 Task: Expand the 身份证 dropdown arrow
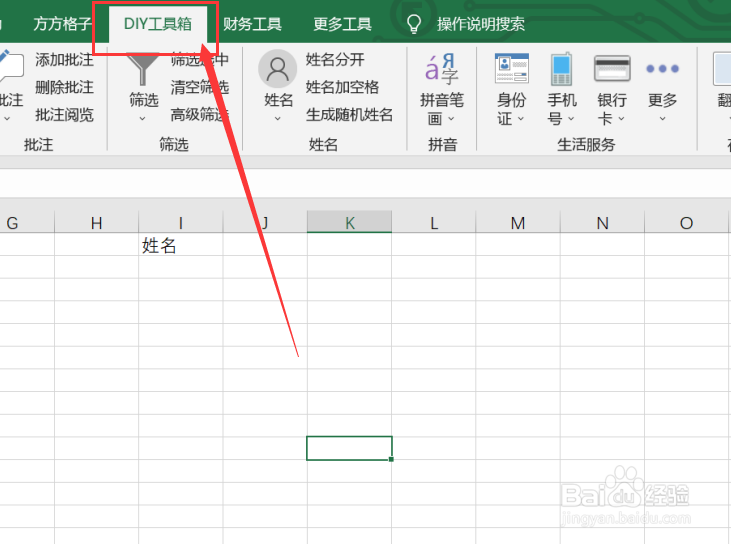(x=521, y=119)
